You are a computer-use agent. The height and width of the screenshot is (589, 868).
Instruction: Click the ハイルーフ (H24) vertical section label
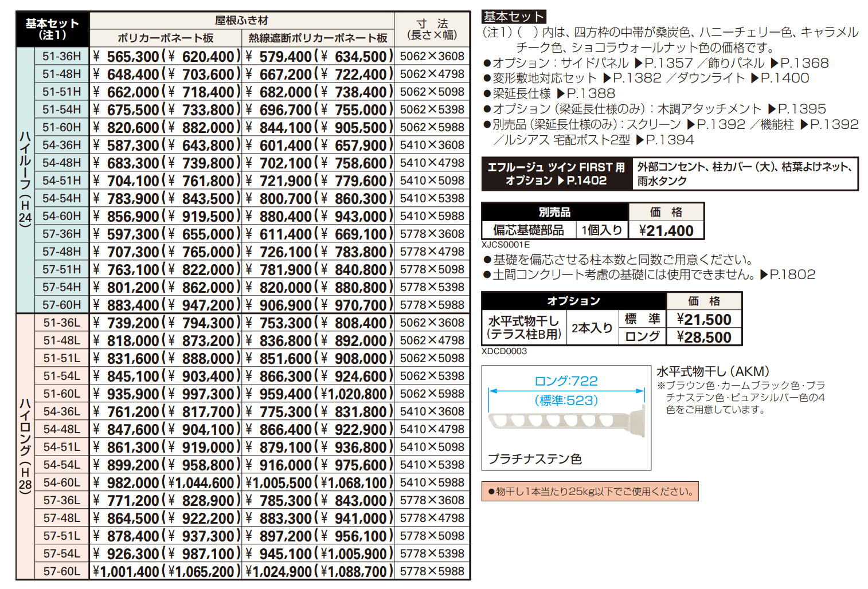[25, 179]
